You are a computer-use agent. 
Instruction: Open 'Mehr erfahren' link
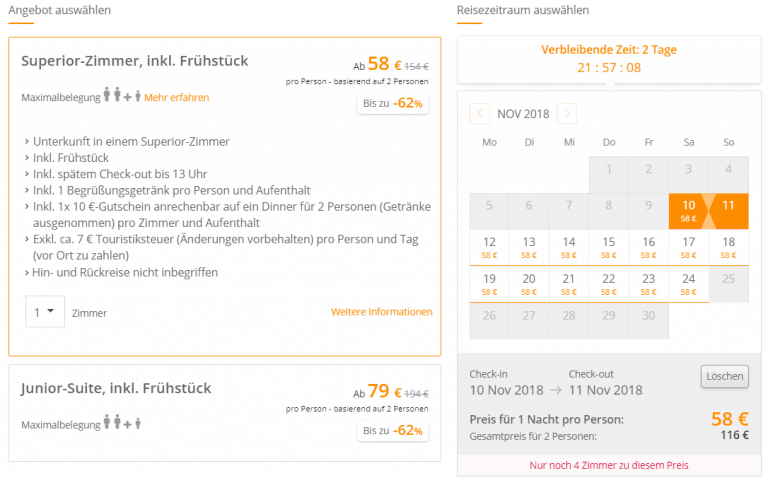[177, 98]
